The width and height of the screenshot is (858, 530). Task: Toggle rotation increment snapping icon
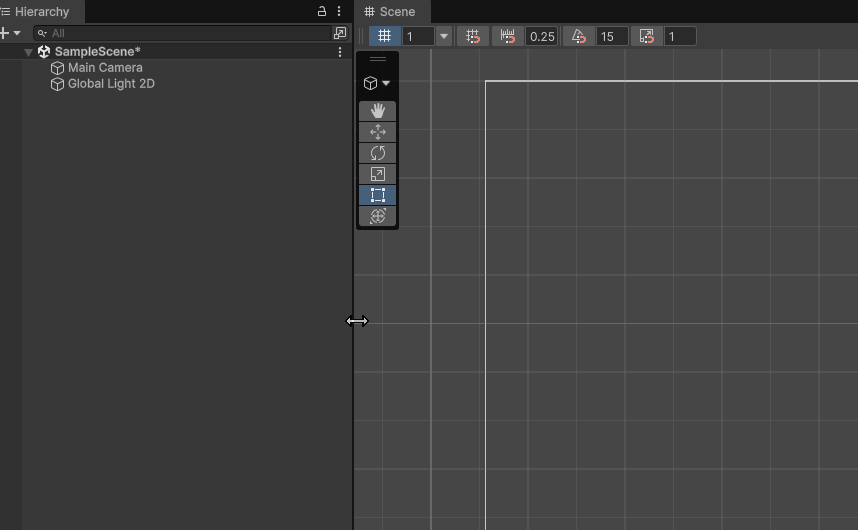pyautogui.click(x=578, y=37)
